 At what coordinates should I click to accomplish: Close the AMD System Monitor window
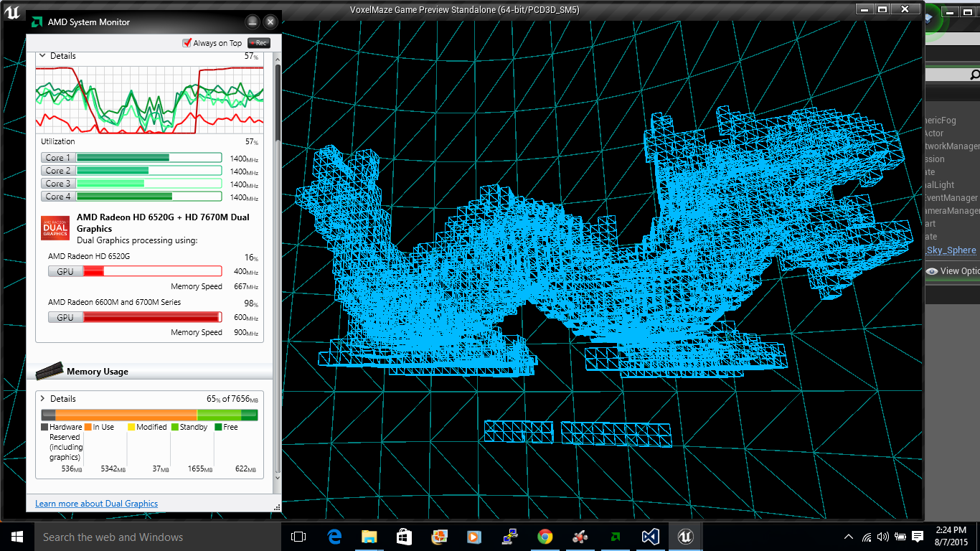[x=270, y=22]
